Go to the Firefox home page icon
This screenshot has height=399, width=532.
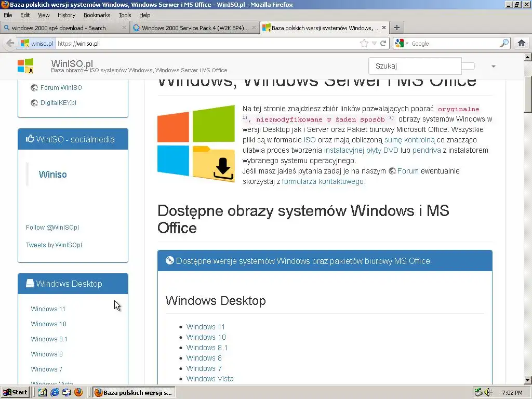point(522,43)
